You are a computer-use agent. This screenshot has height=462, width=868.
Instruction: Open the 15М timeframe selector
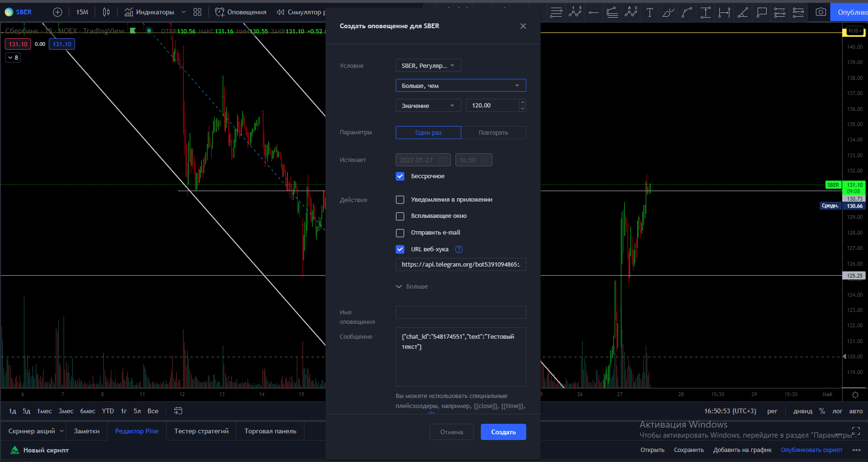(82, 12)
